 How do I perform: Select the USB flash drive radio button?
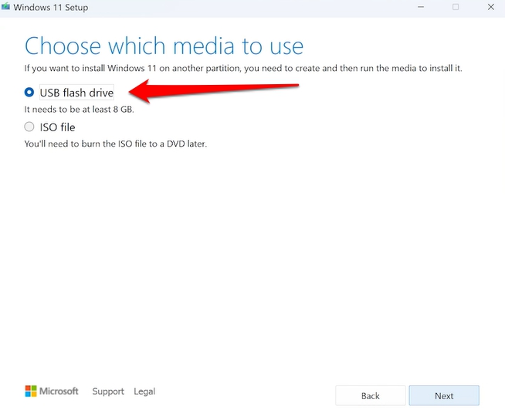(x=29, y=93)
